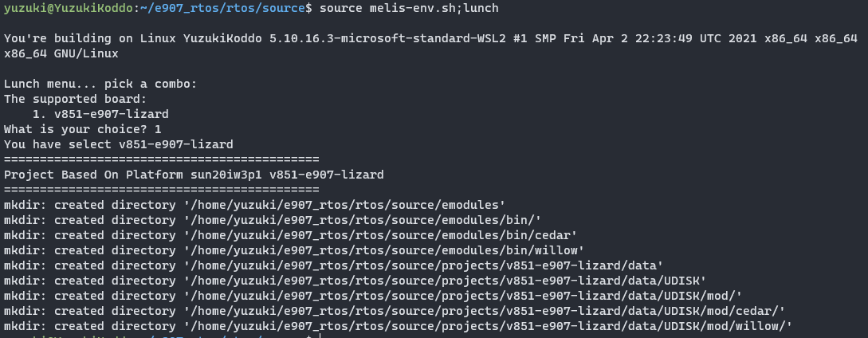Click the second equals-sign separator line
The width and height of the screenshot is (868, 338).
161,190
